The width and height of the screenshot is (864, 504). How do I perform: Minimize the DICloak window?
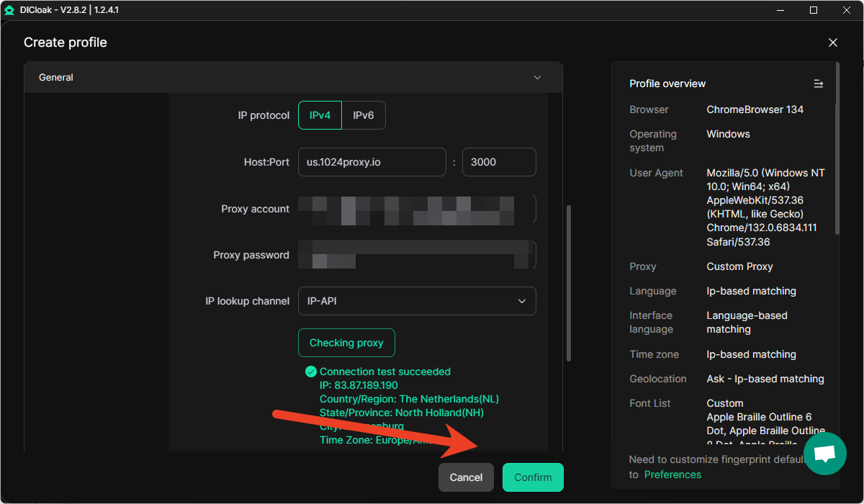coord(780,10)
